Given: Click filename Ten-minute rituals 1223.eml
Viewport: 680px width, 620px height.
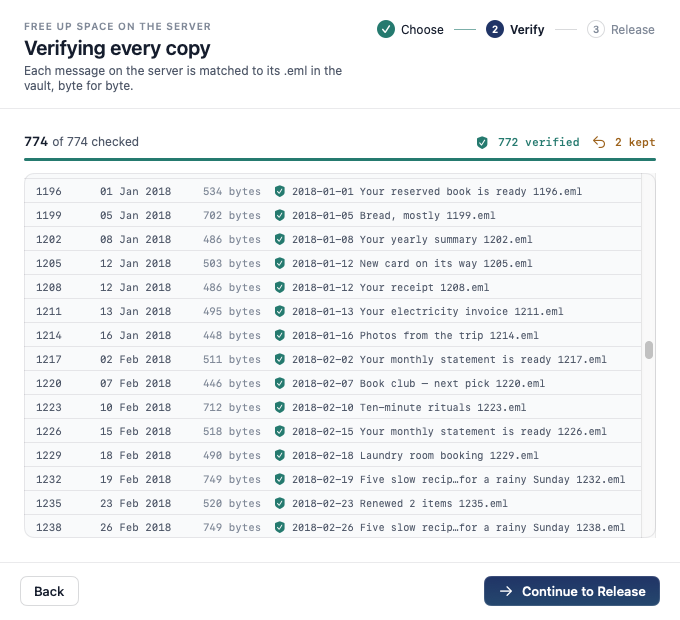Looking at the screenshot, I should pos(409,407).
